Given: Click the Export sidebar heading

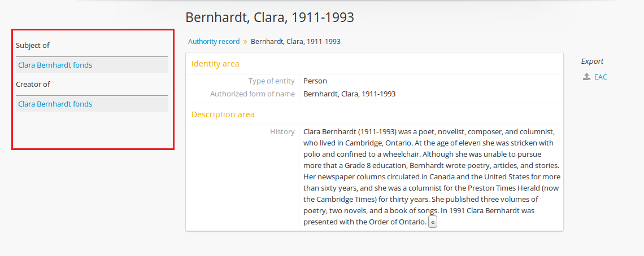Looking at the screenshot, I should click(592, 61).
